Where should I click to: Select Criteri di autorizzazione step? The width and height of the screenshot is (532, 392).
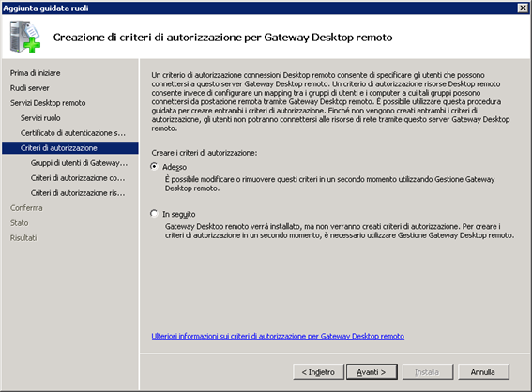[70, 148]
